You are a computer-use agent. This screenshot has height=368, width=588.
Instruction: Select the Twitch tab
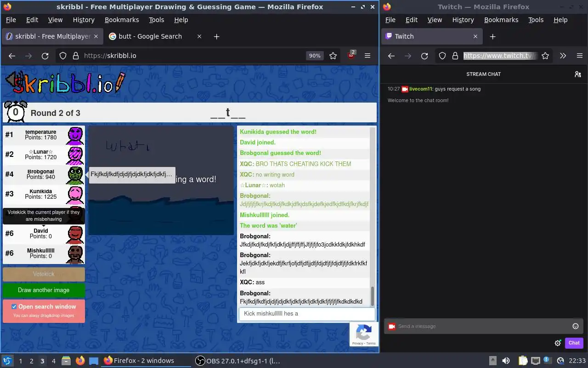(x=432, y=36)
